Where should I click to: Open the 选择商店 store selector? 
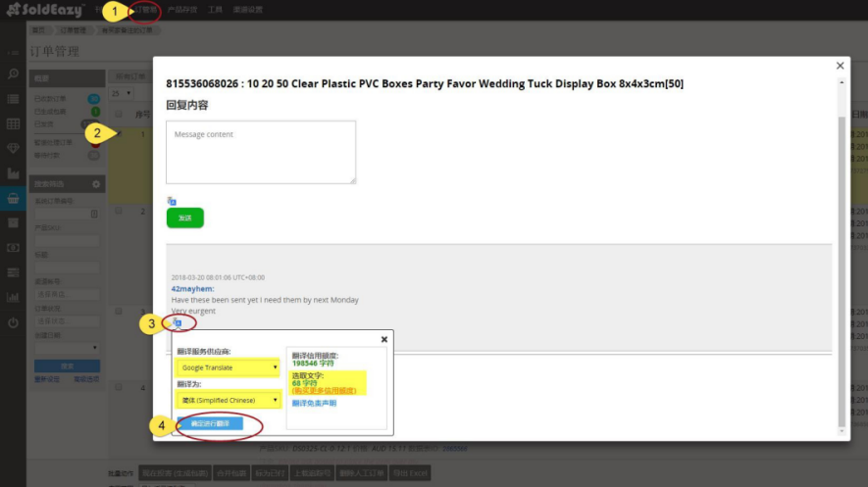pyautogui.click(x=67, y=294)
